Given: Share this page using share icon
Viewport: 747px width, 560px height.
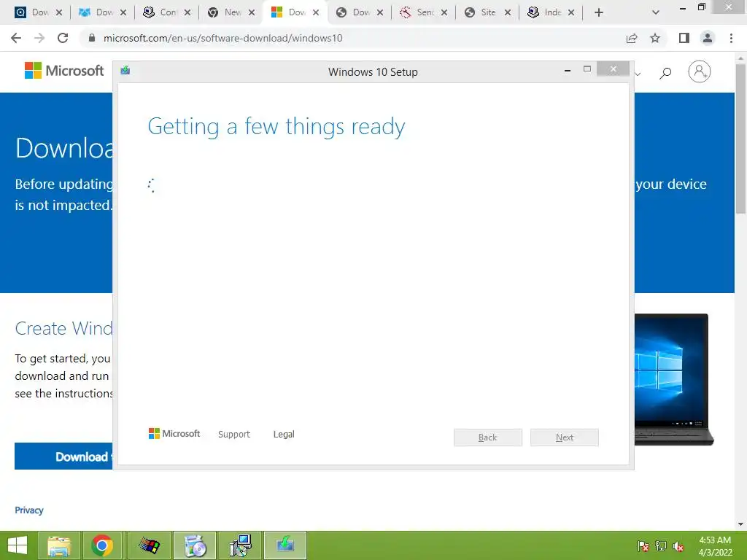Looking at the screenshot, I should [x=632, y=38].
